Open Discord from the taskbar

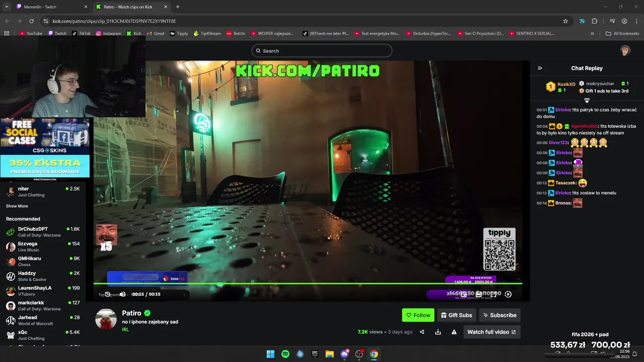(x=345, y=354)
